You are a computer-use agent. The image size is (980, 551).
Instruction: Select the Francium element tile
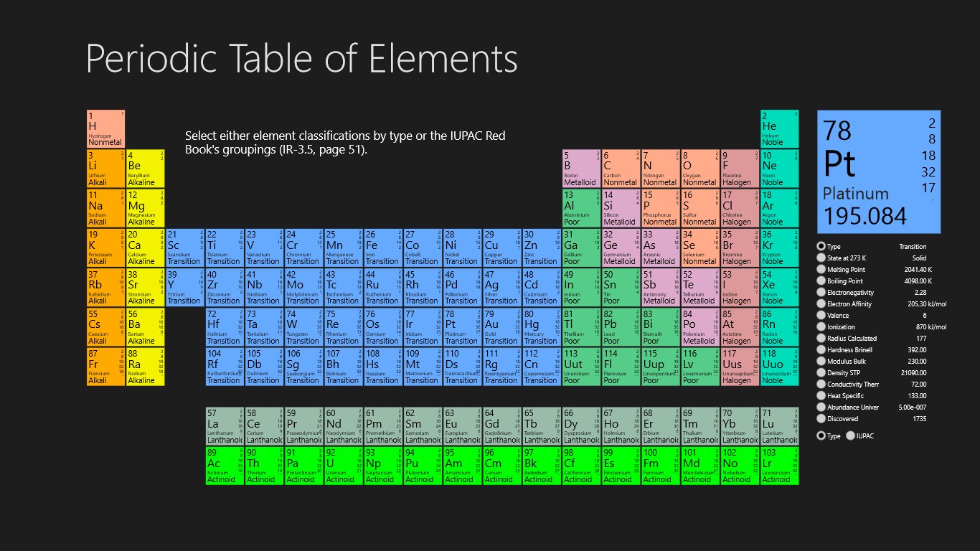click(x=106, y=367)
